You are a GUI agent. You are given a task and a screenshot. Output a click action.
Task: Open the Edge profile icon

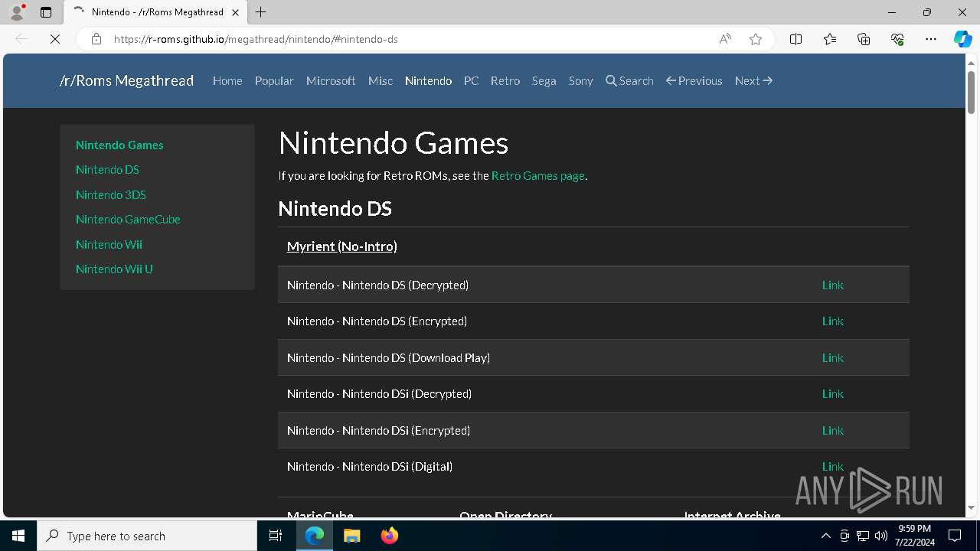[16, 12]
